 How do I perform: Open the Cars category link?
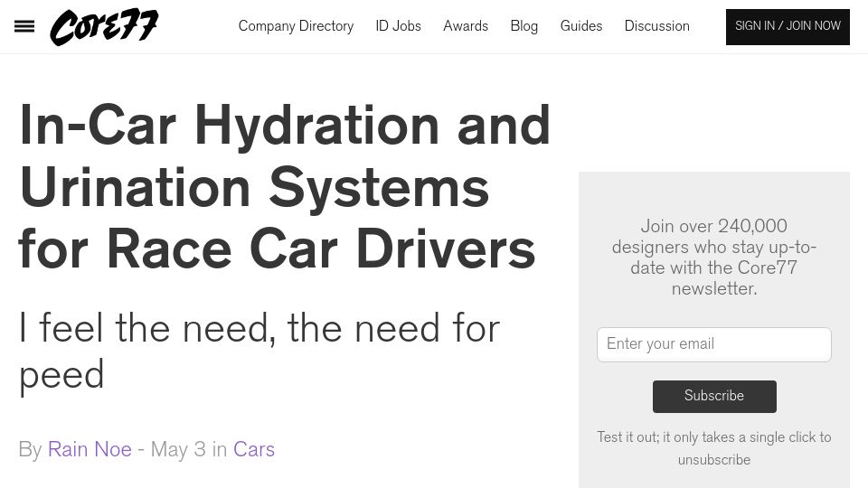coord(253,449)
